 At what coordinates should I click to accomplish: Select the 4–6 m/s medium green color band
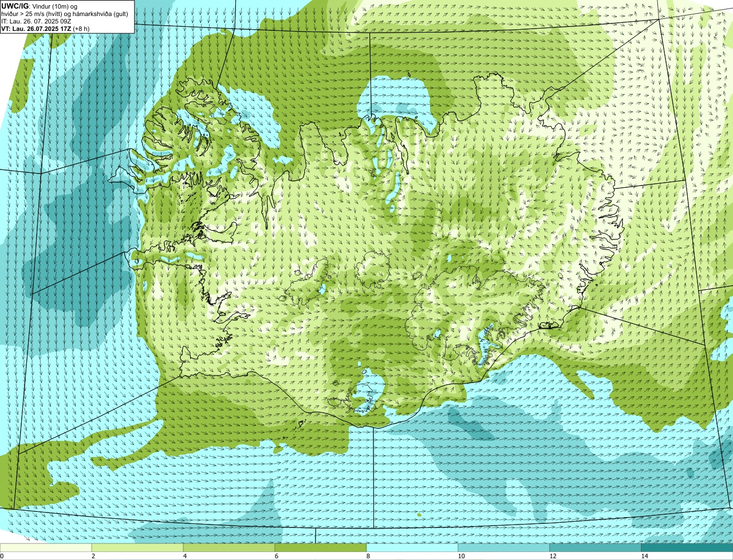pos(229,547)
